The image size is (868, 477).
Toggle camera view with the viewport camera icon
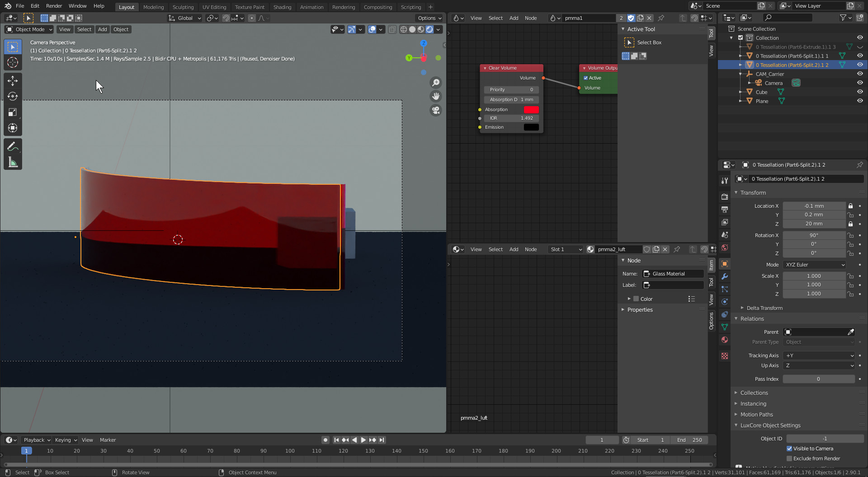click(436, 110)
